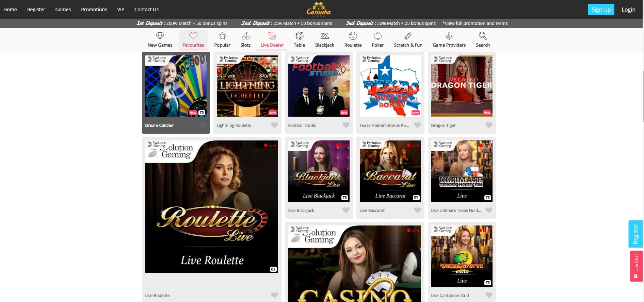Open the Live Chat side button

pyautogui.click(x=636, y=266)
